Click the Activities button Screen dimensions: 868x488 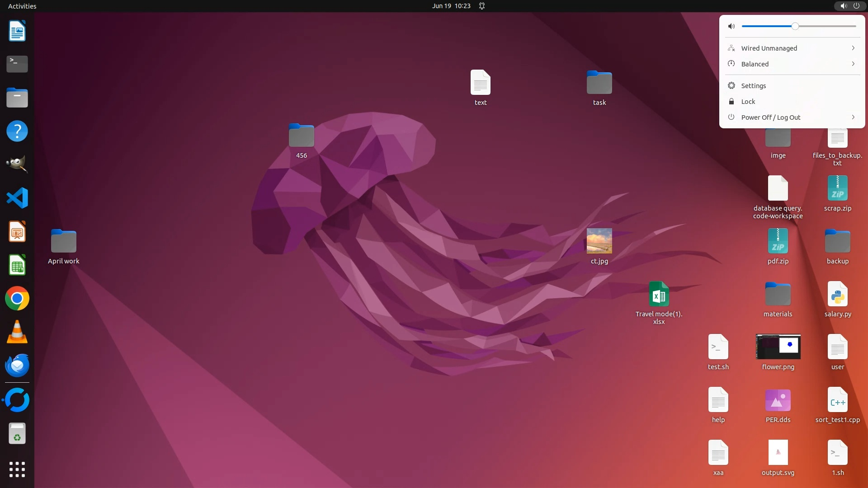click(22, 6)
